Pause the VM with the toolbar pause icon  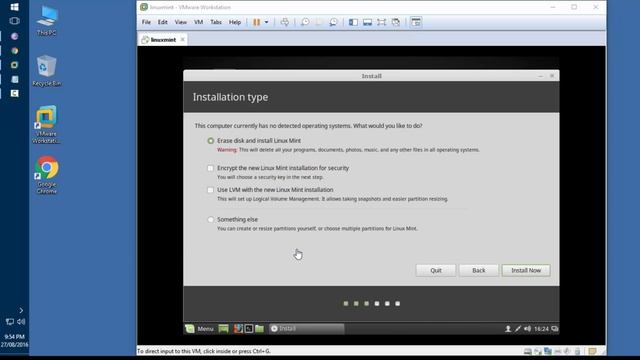coord(256,22)
